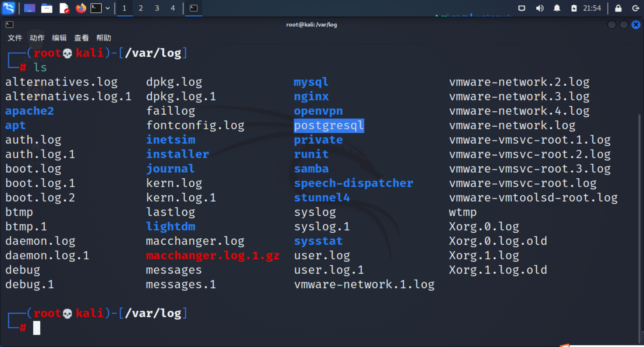Switch to workspace 1
Viewport: 644px width, 347px height.
(124, 8)
